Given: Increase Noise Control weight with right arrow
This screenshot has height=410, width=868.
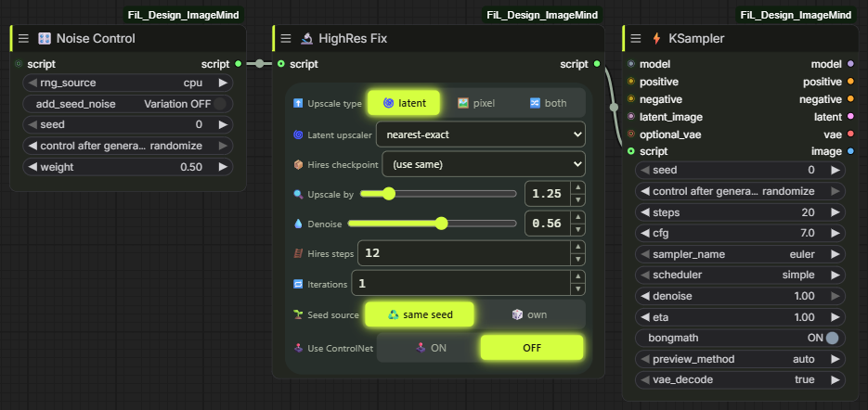Looking at the screenshot, I should pos(223,167).
